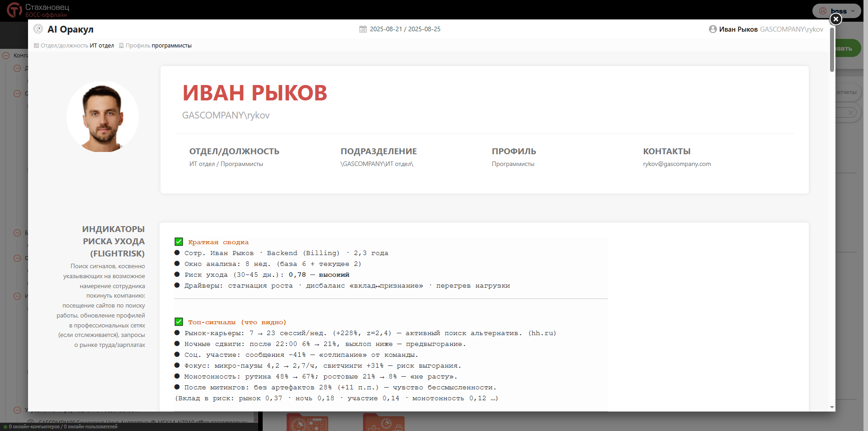Click Иван Рыков's profile photo
The height and width of the screenshot is (431, 868).
click(x=103, y=117)
